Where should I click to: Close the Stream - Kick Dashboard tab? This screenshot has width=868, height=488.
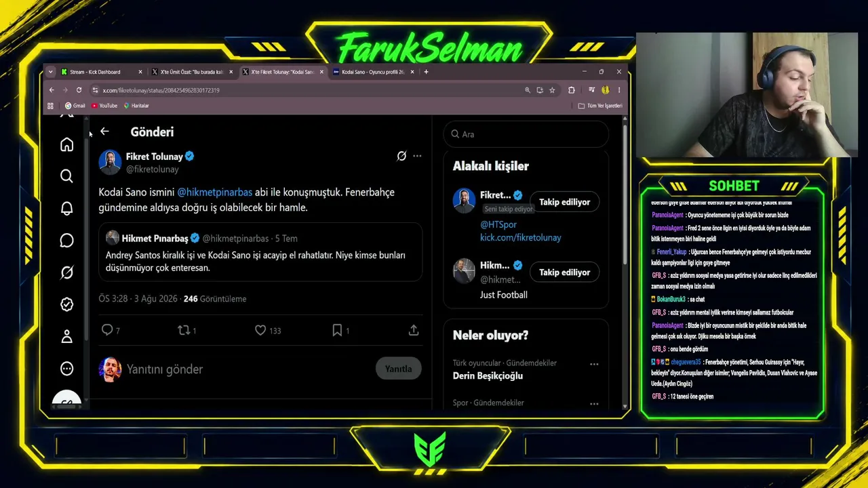click(x=140, y=72)
